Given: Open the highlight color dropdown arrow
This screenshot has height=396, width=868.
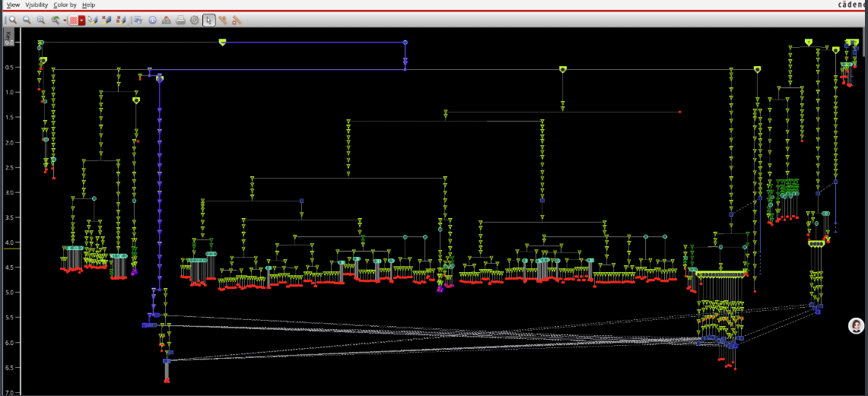Looking at the screenshot, I should (82, 21).
